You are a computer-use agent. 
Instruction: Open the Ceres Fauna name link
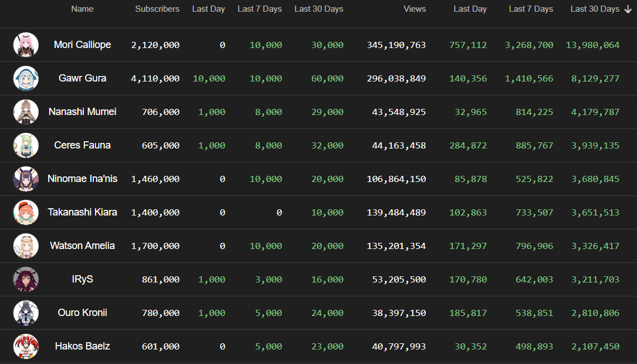click(83, 145)
